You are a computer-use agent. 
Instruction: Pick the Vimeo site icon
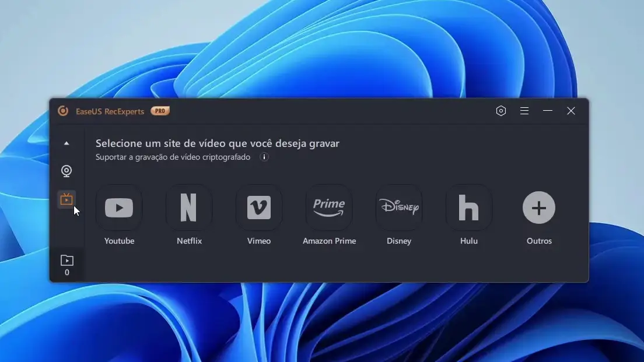[x=259, y=208]
